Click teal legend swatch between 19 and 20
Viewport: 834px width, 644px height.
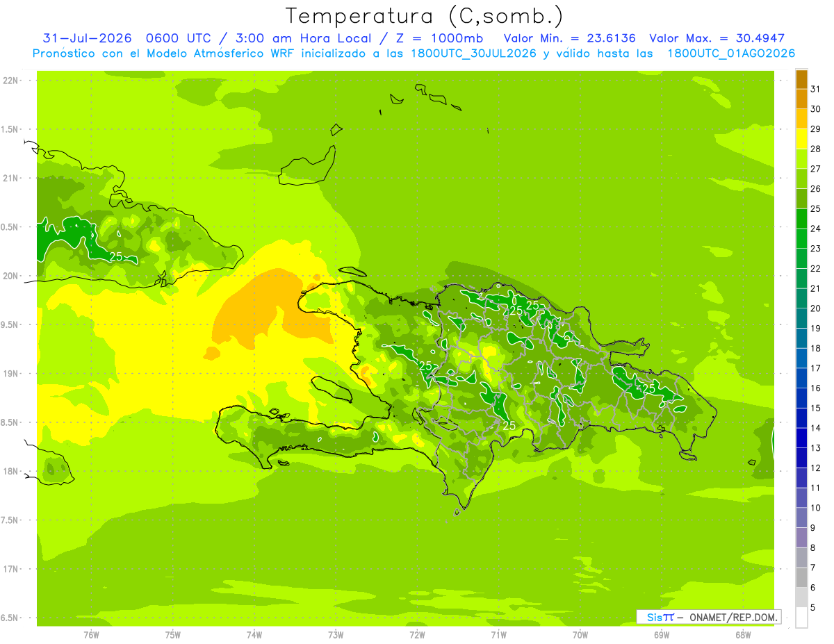(x=801, y=318)
